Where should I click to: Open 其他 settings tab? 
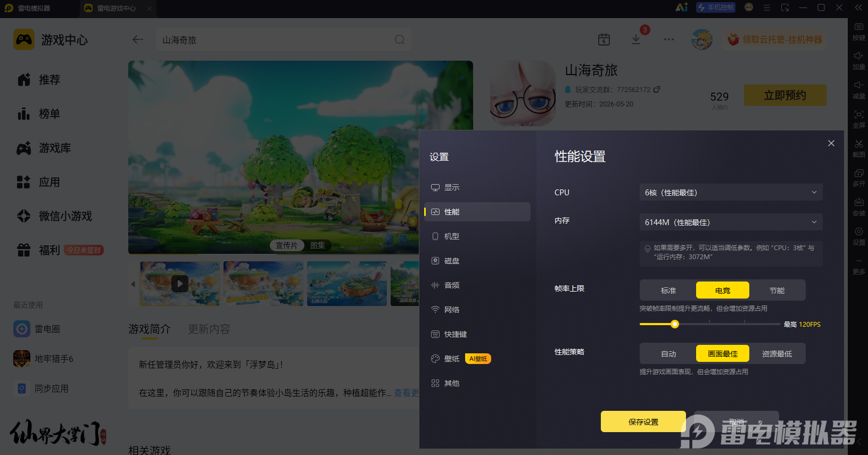tap(477, 383)
